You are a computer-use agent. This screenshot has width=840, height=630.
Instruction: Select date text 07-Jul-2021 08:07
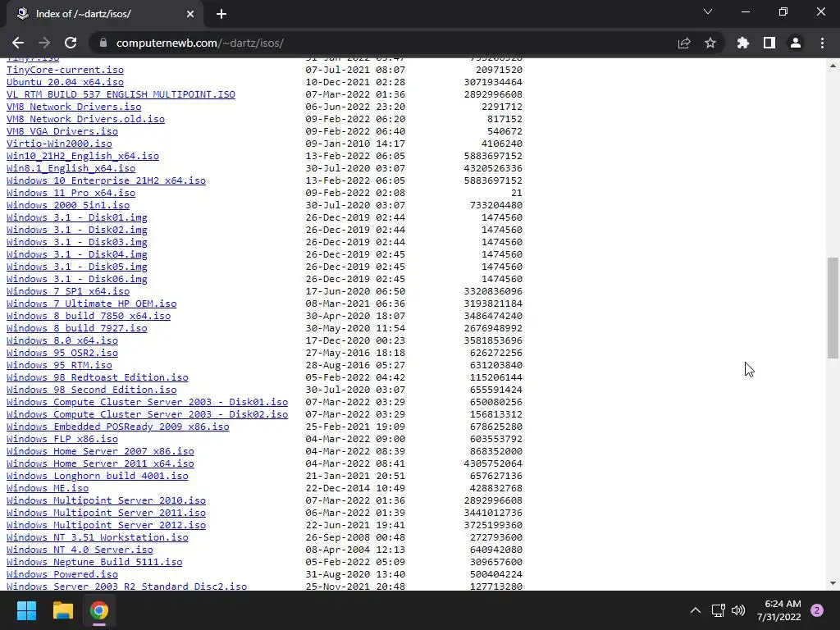(x=355, y=70)
